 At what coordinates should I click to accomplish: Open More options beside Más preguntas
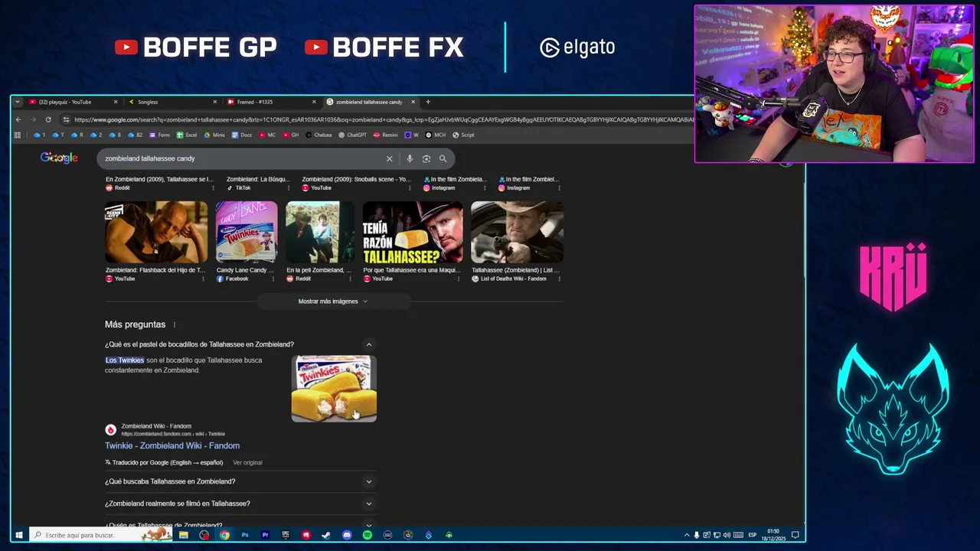pos(175,324)
